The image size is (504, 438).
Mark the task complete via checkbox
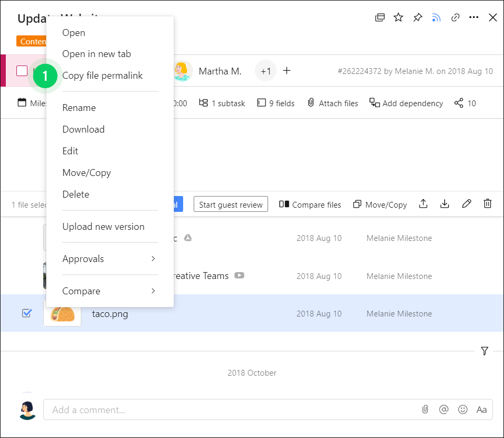[23, 70]
